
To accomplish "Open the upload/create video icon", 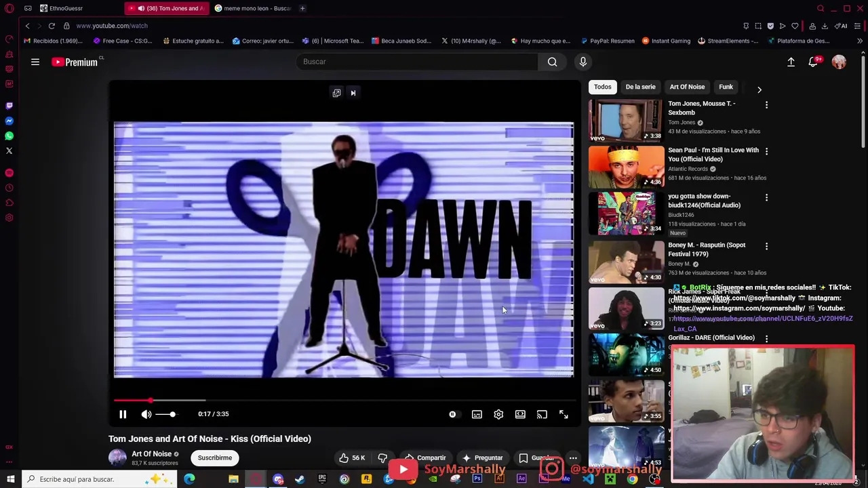I will point(791,62).
